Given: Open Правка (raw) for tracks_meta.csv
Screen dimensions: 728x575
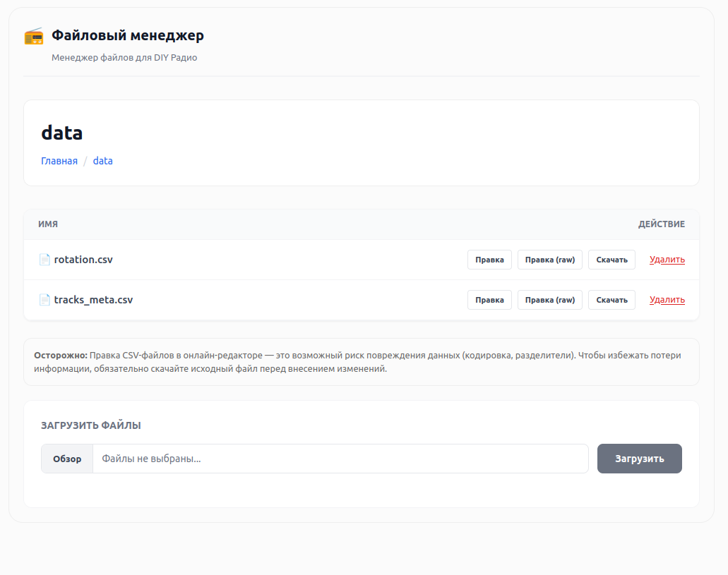Looking at the screenshot, I should [550, 300].
